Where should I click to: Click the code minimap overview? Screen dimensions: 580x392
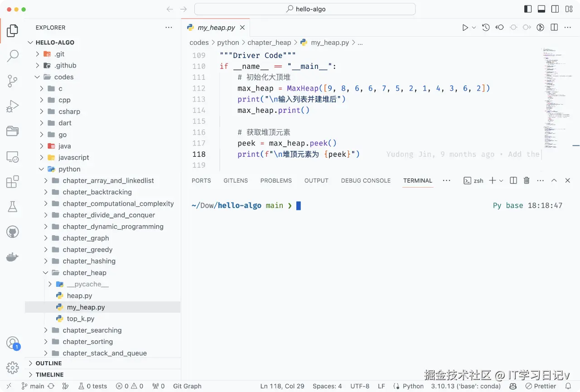pyautogui.click(x=557, y=97)
